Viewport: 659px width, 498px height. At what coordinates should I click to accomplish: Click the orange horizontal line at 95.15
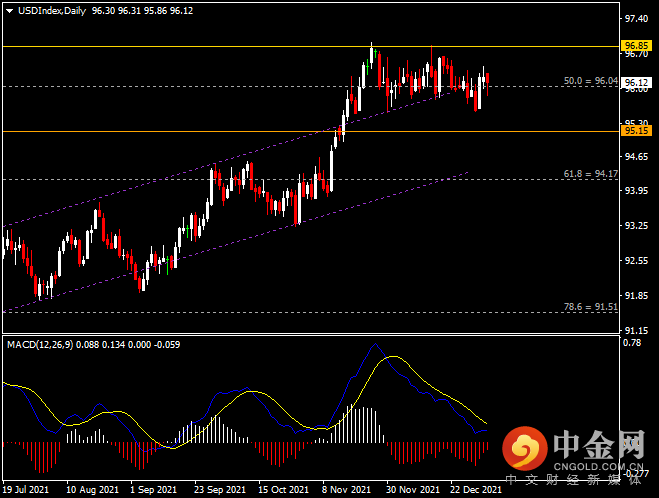tap(311, 132)
